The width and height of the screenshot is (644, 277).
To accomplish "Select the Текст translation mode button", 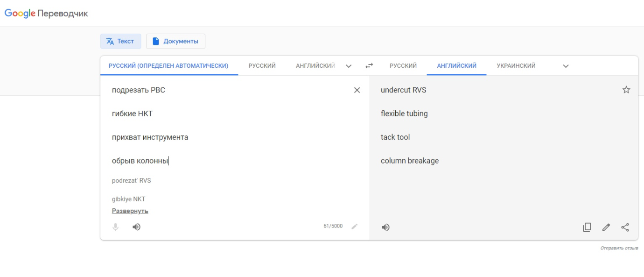I will [120, 41].
